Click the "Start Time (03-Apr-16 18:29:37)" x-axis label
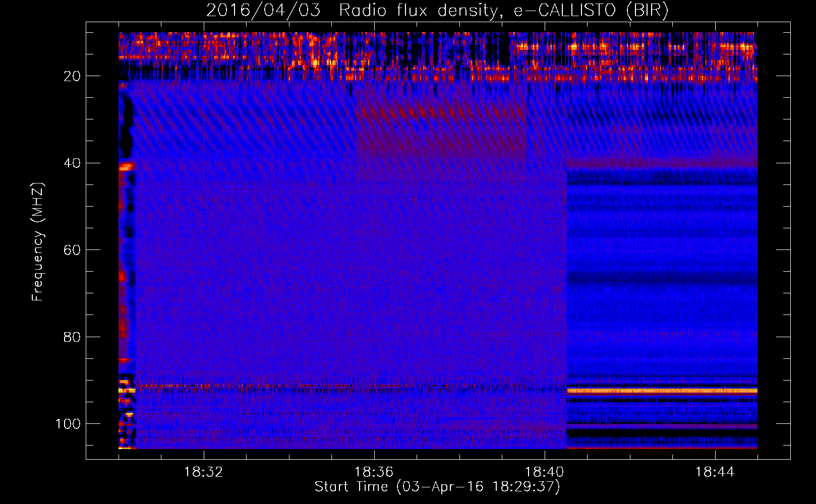The height and width of the screenshot is (504, 816). pyautogui.click(x=437, y=487)
